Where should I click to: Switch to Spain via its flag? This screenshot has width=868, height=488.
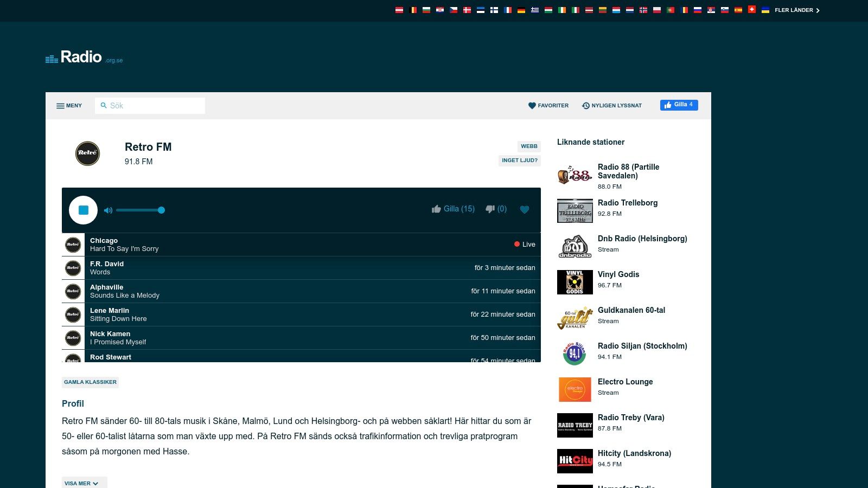(738, 10)
